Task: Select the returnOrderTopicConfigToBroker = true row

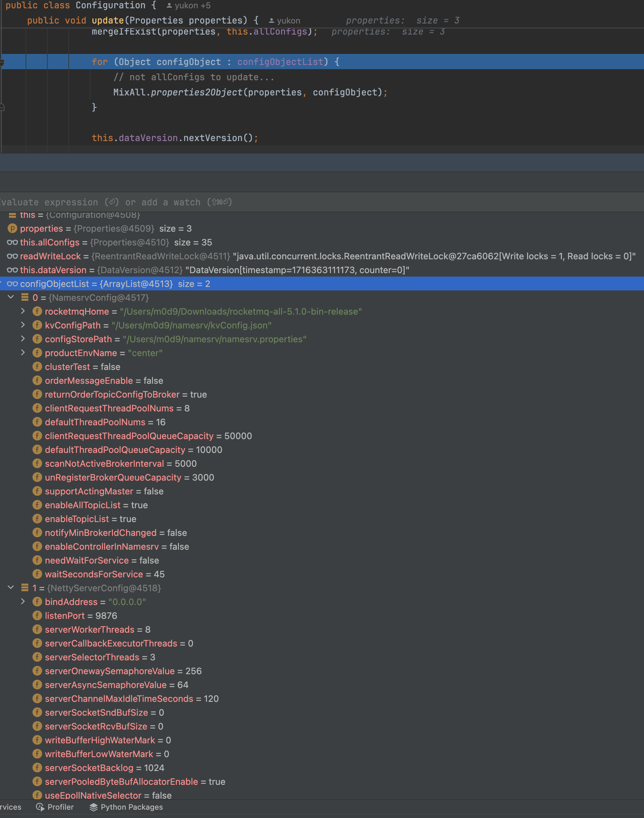Action: coord(322,394)
